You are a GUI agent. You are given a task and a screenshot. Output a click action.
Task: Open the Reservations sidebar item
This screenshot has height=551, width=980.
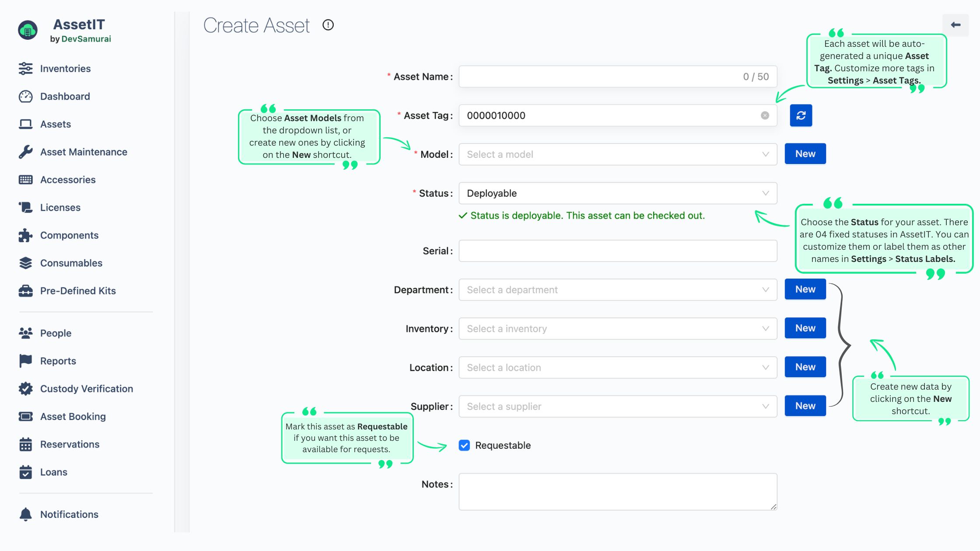(x=70, y=444)
